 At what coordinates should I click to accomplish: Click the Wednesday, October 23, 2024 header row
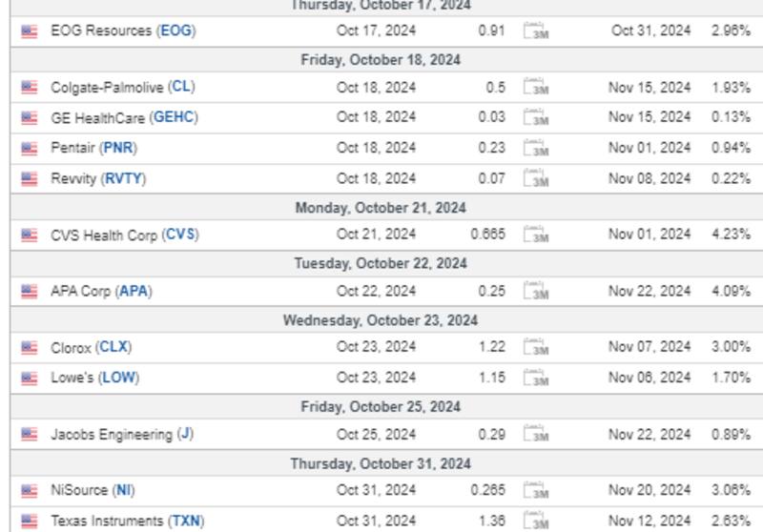click(381, 320)
